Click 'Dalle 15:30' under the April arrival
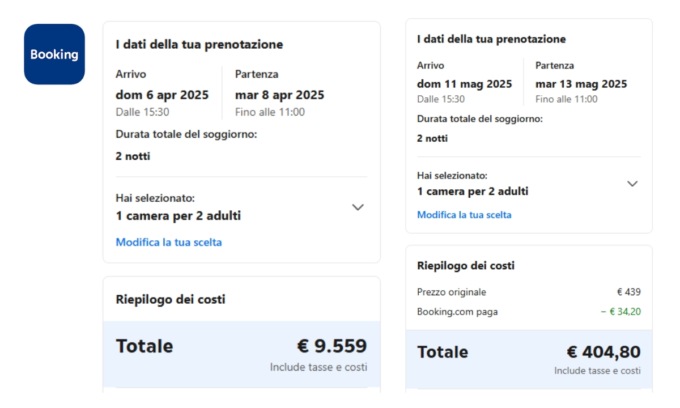The image size is (680, 408). pyautogui.click(x=140, y=112)
